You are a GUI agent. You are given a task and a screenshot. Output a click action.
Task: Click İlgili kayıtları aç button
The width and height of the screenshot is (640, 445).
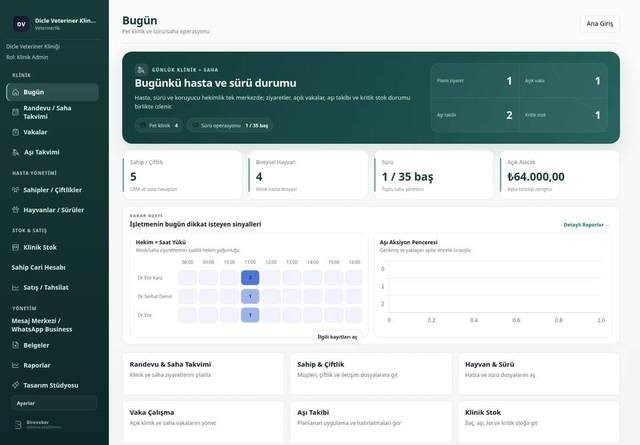(x=337, y=337)
